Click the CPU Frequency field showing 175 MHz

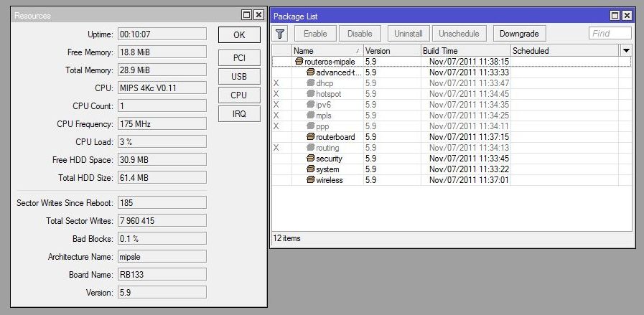pyautogui.click(x=162, y=123)
